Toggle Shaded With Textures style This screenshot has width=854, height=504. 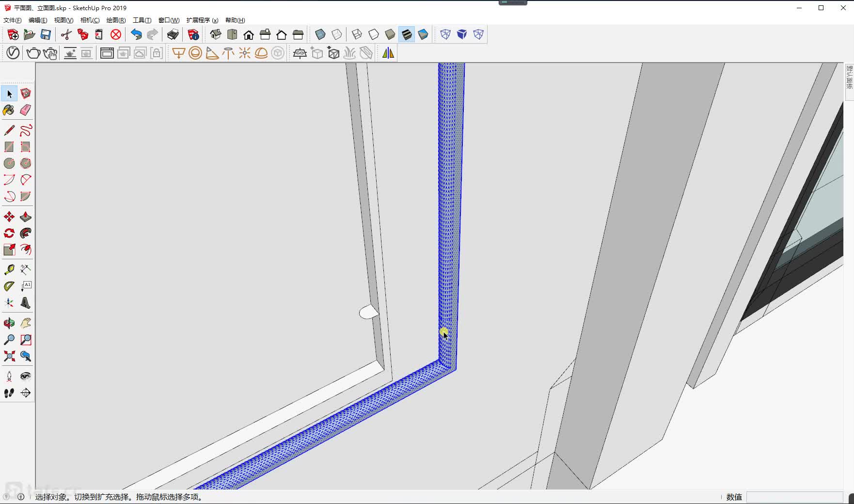pos(407,34)
